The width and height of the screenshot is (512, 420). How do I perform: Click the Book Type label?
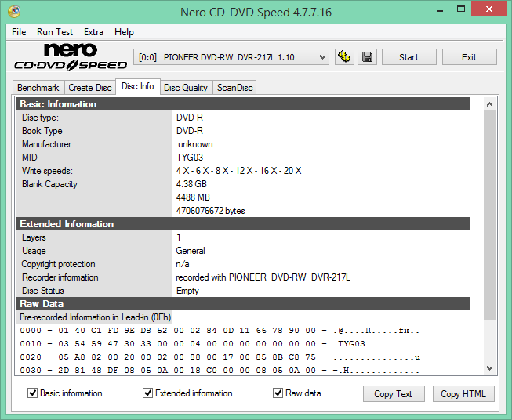click(x=42, y=131)
